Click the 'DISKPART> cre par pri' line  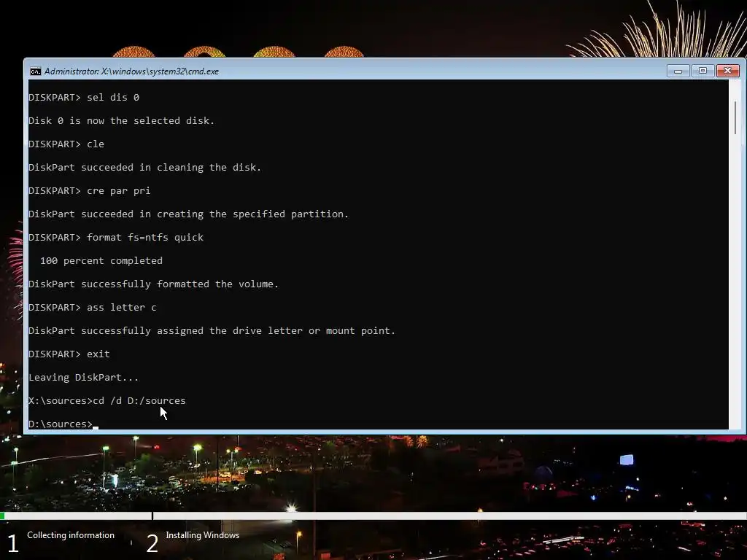pos(90,191)
